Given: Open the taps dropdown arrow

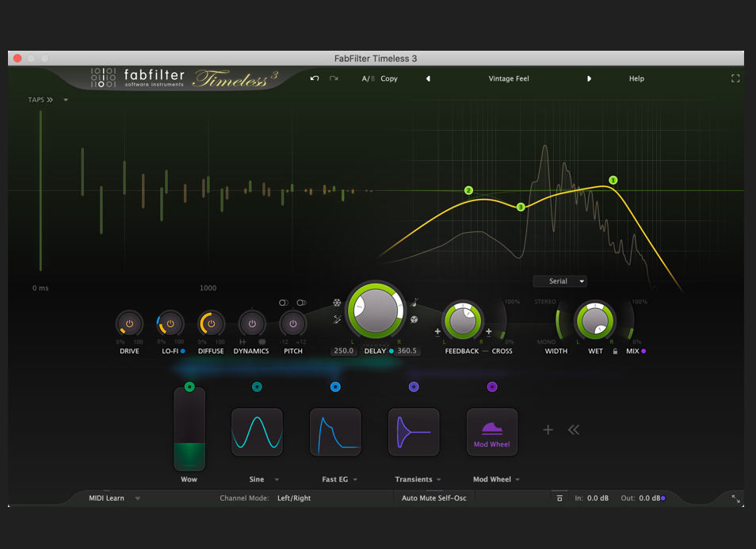Looking at the screenshot, I should point(66,100).
